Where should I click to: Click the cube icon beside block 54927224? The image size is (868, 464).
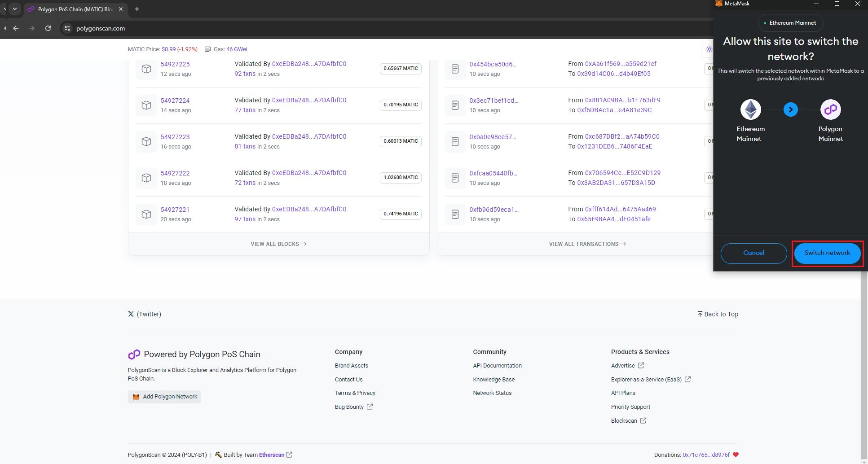(x=146, y=105)
